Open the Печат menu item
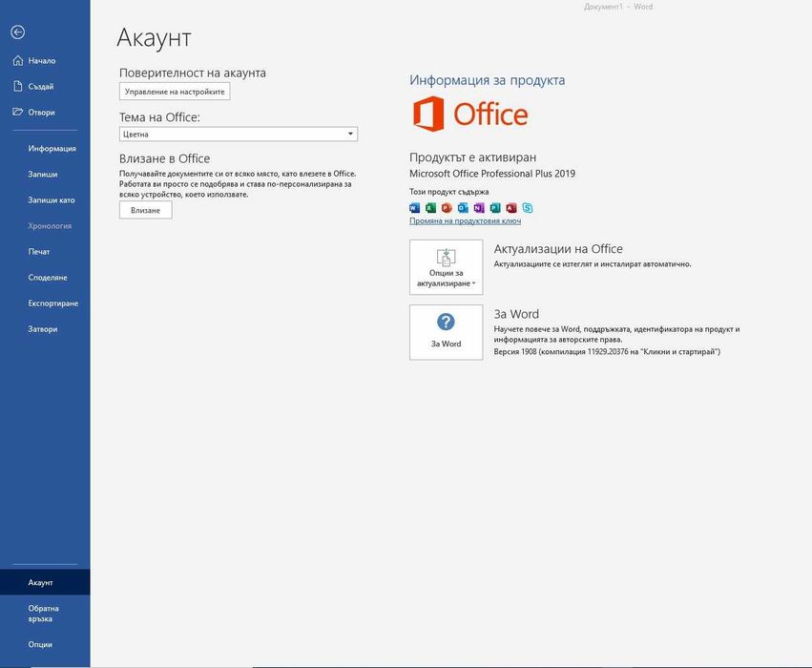Screen dimensions: 812x668 45,252
